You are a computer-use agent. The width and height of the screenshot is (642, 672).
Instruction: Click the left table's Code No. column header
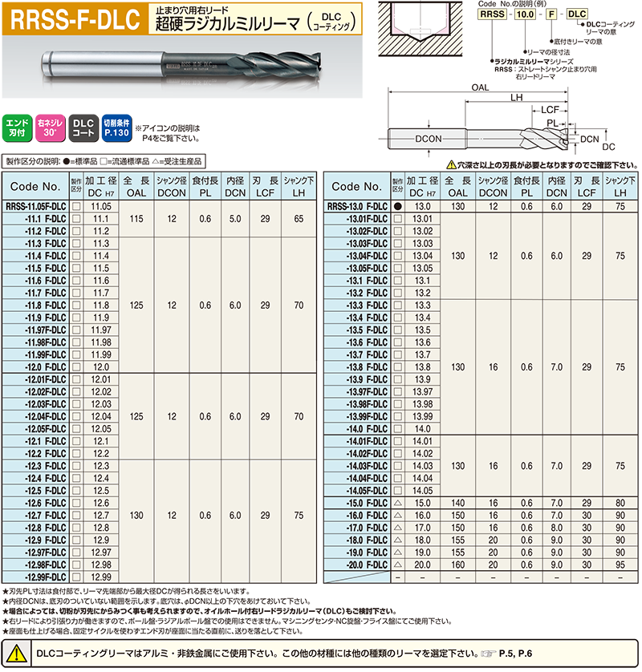(35, 187)
